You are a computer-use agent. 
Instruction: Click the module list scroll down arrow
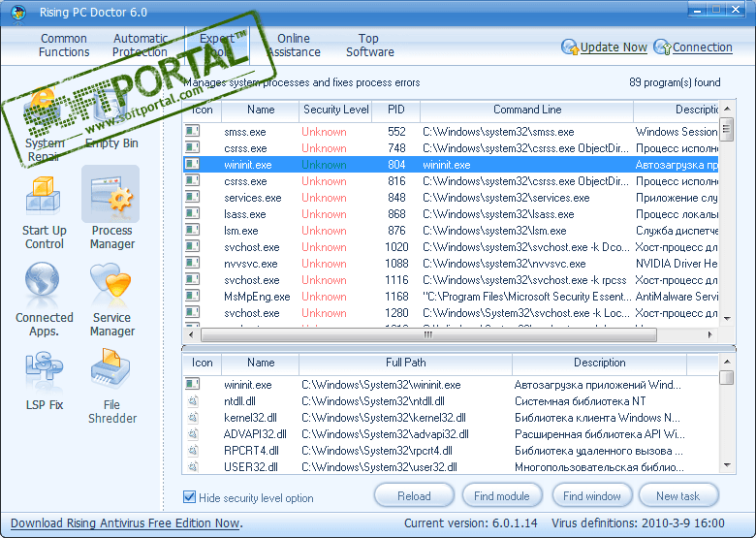(x=727, y=465)
